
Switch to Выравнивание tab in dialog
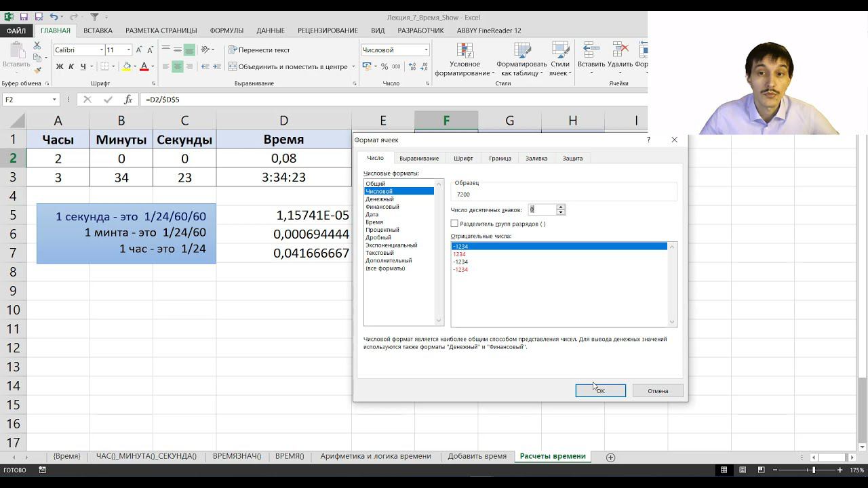click(418, 158)
